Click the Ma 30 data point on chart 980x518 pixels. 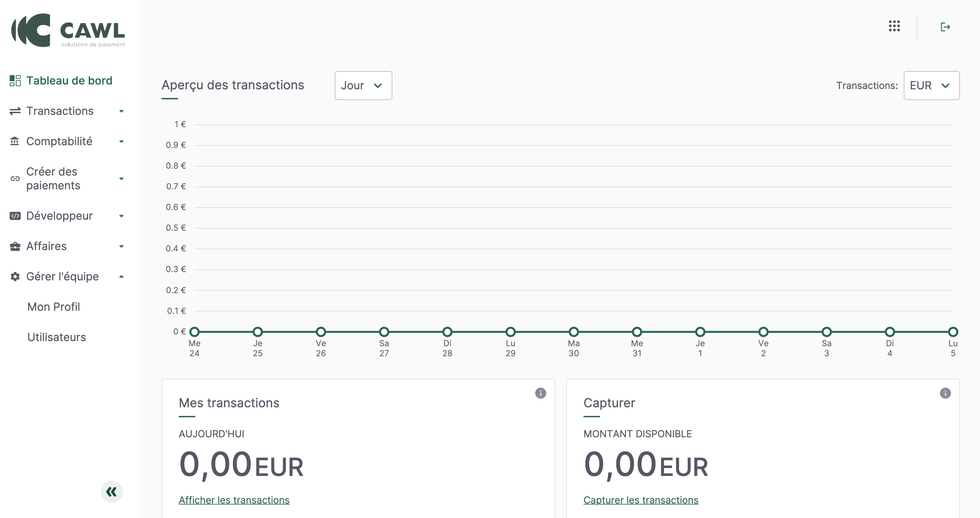[x=574, y=332]
